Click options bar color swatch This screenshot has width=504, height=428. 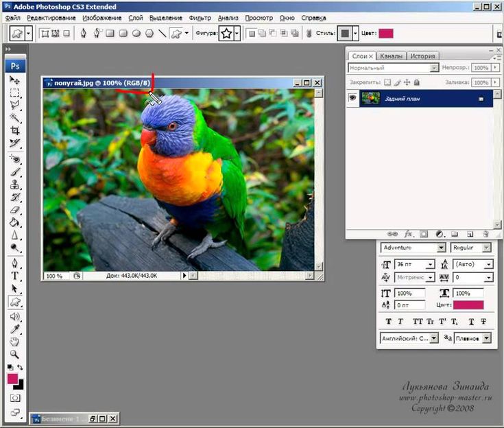point(385,34)
